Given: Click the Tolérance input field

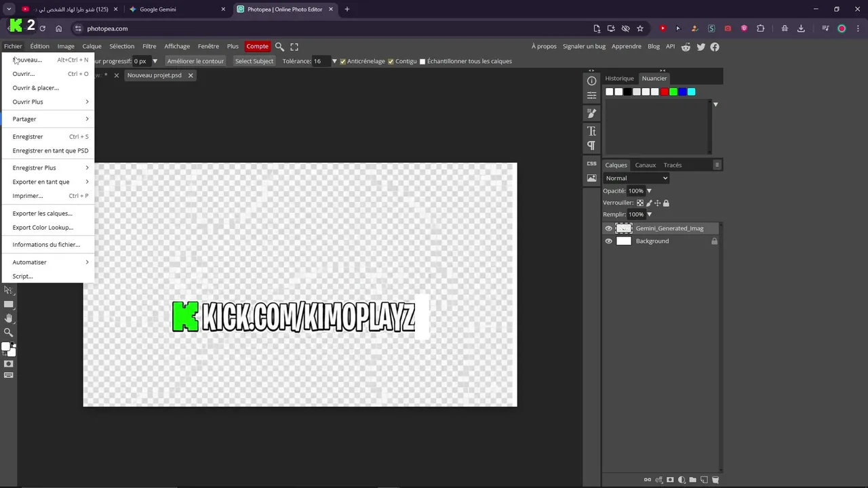Looking at the screenshot, I should click(x=320, y=61).
